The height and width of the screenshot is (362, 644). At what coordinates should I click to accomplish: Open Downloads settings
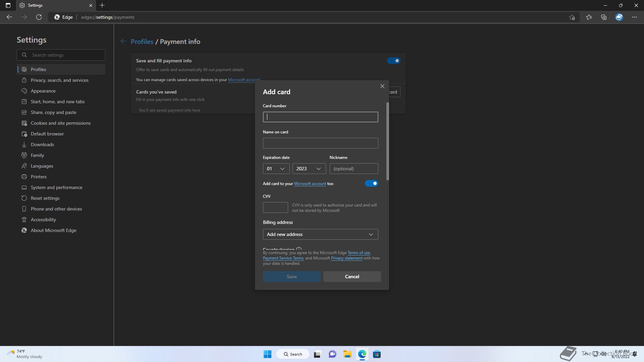click(61, 144)
